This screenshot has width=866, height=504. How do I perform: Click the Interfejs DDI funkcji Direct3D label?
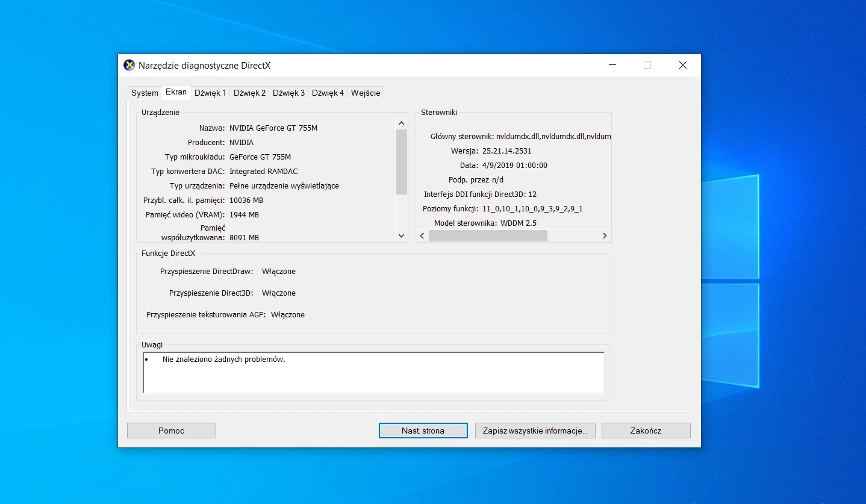474,194
